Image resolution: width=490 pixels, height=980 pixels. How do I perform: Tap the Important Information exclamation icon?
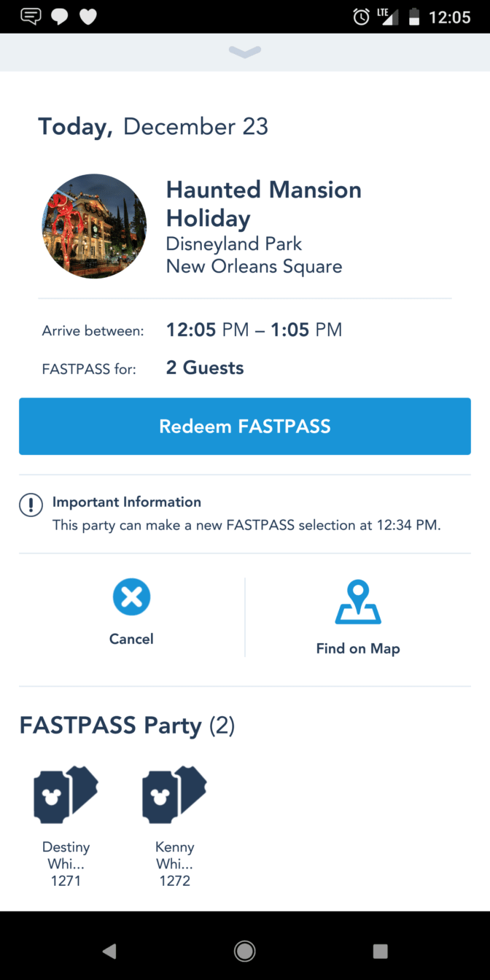click(x=31, y=505)
